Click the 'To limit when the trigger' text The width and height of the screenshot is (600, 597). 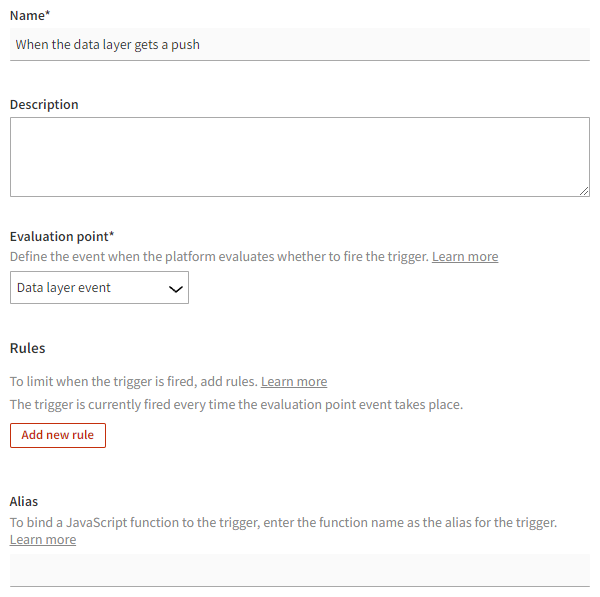coord(134,382)
